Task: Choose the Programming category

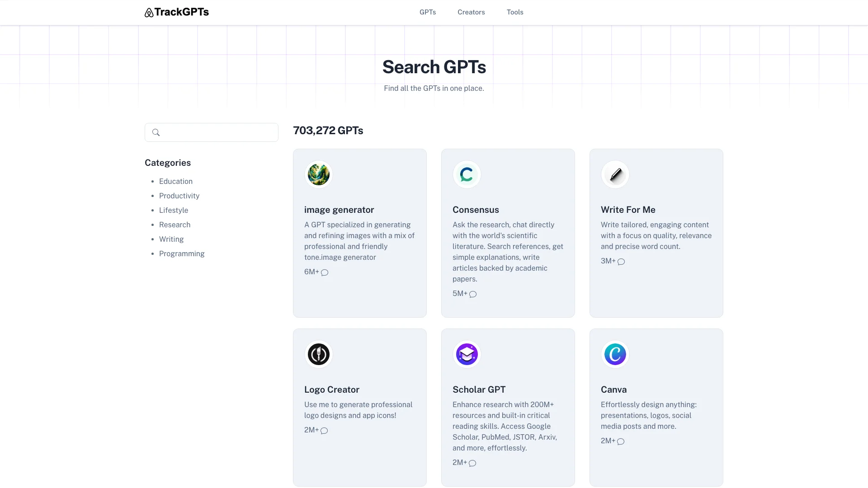Action: 181,253
